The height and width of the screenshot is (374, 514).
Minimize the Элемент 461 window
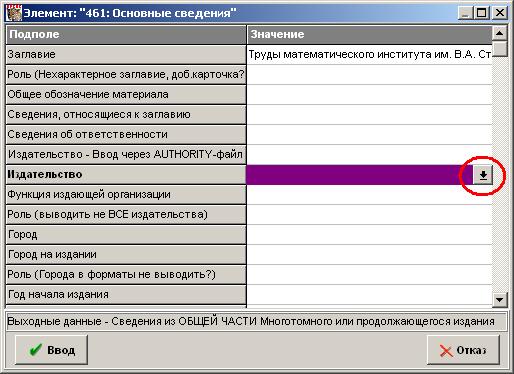[466, 13]
